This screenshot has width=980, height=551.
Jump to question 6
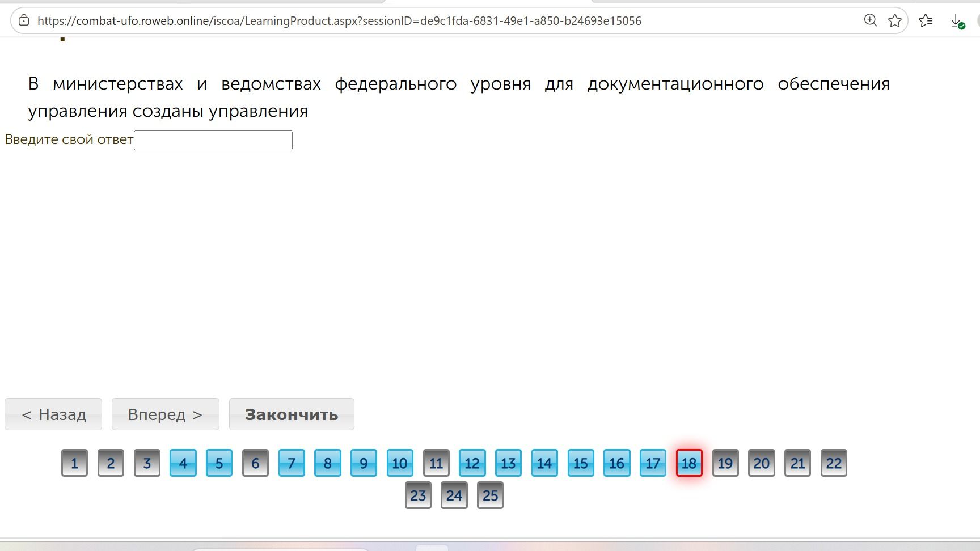[255, 463]
